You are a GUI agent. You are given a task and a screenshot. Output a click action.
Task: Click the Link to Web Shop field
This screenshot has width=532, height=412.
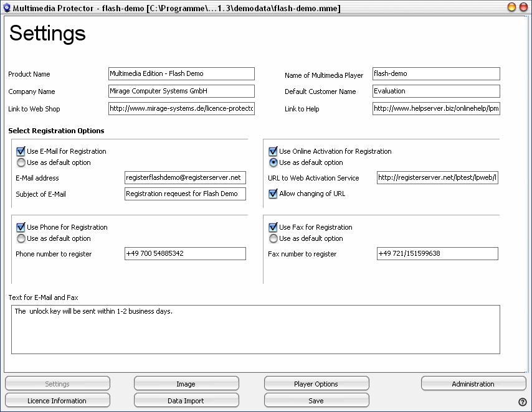181,108
